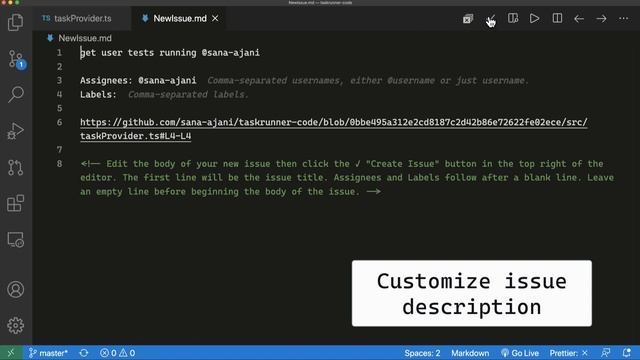Image resolution: width=640 pixels, height=360 pixels.
Task: Open feedback icon in status bar
Action: 606,353
